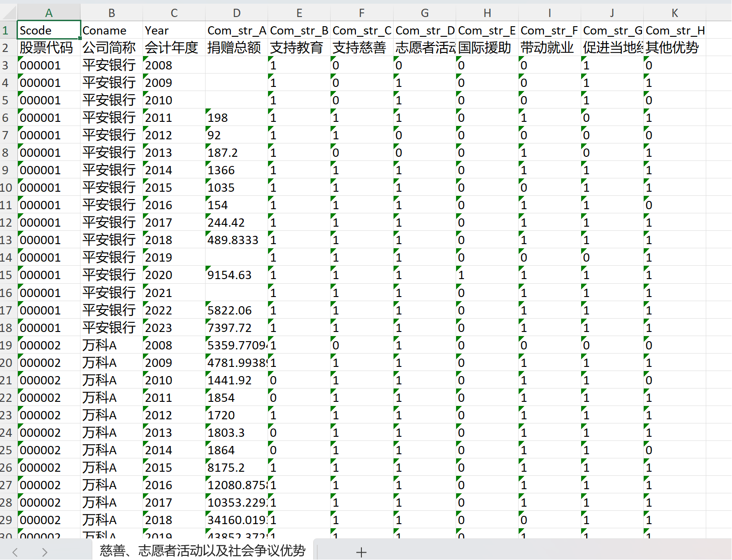
Task: Select column B by its header
Action: pos(112,13)
